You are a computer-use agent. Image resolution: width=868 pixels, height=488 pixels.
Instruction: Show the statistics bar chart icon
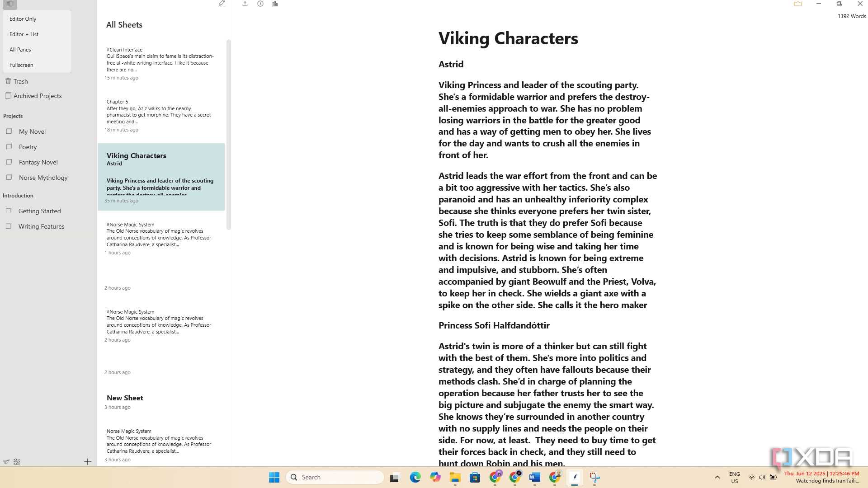click(x=275, y=4)
